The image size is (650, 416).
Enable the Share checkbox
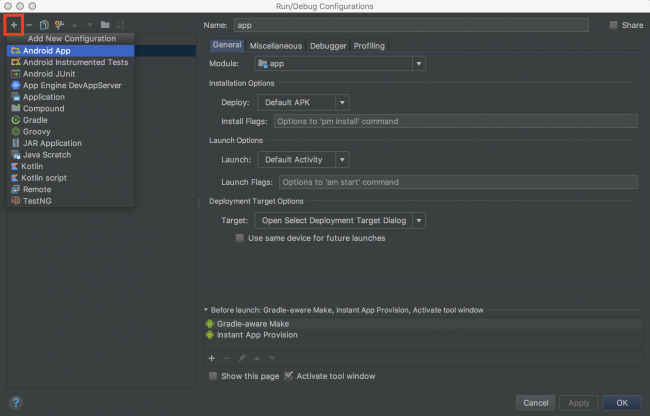613,25
